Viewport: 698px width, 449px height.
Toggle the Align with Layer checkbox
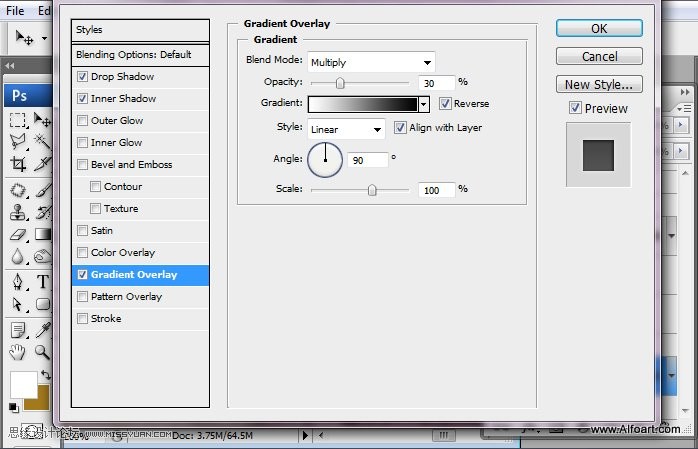(400, 128)
